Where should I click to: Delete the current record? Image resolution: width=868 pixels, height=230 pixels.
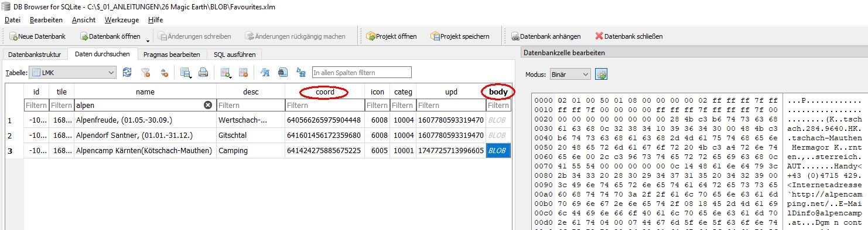243,73
